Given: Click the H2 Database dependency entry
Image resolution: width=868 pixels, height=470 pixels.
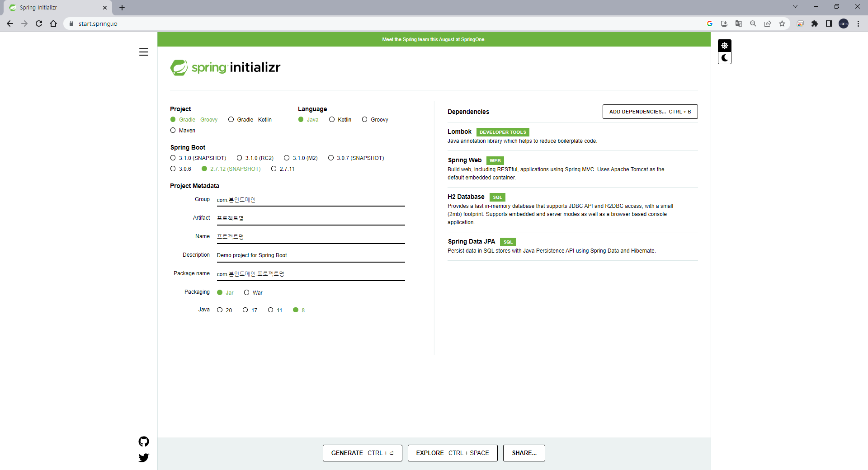Looking at the screenshot, I should coord(572,209).
